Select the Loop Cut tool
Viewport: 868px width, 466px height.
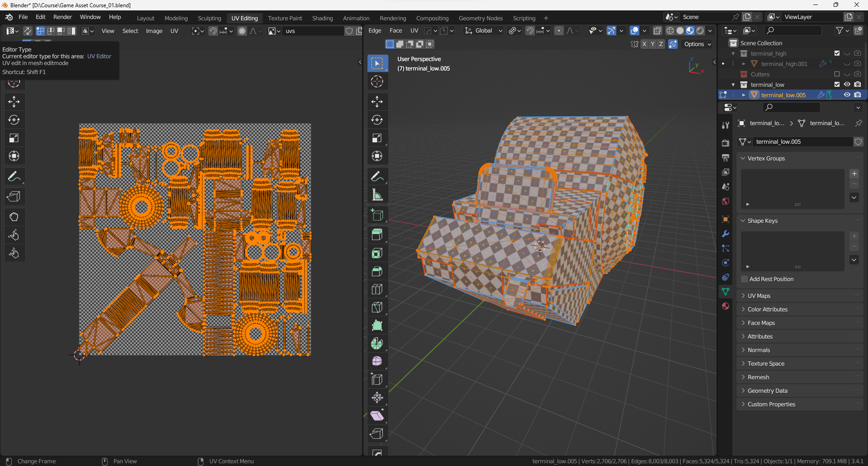(x=377, y=289)
